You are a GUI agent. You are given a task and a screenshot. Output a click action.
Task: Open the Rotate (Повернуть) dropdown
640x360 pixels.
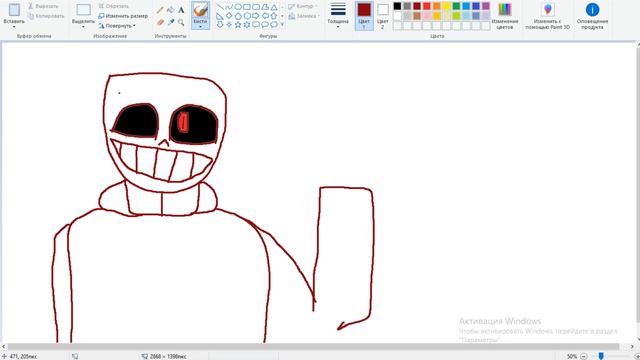117,26
